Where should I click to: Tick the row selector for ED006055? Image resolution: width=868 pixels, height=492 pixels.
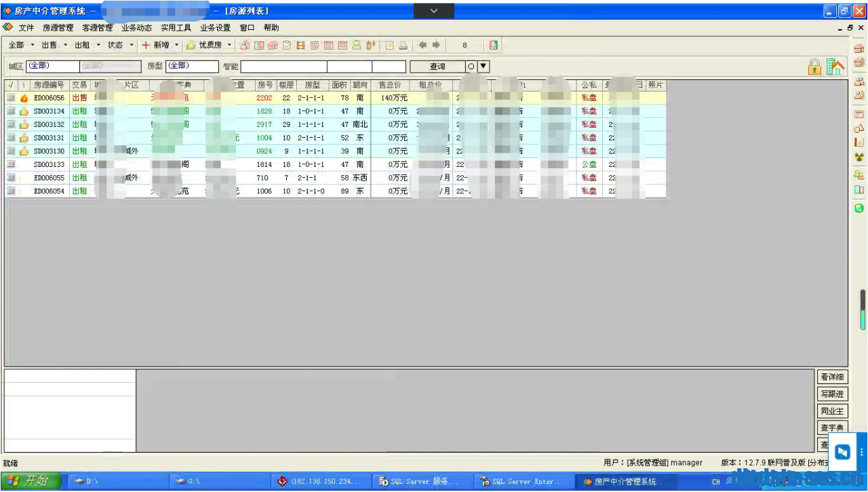[x=11, y=178]
